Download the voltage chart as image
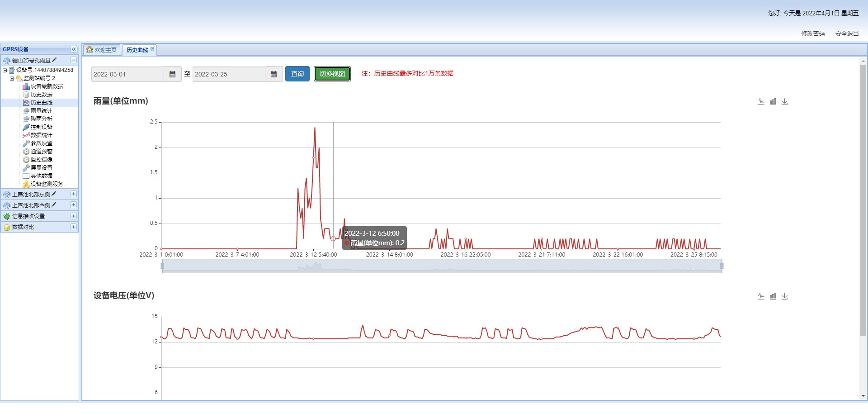Image resolution: width=868 pixels, height=414 pixels. pos(785,296)
